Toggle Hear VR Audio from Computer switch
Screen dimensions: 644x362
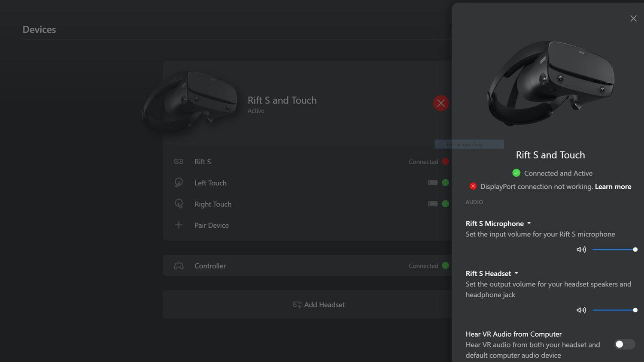(x=624, y=344)
